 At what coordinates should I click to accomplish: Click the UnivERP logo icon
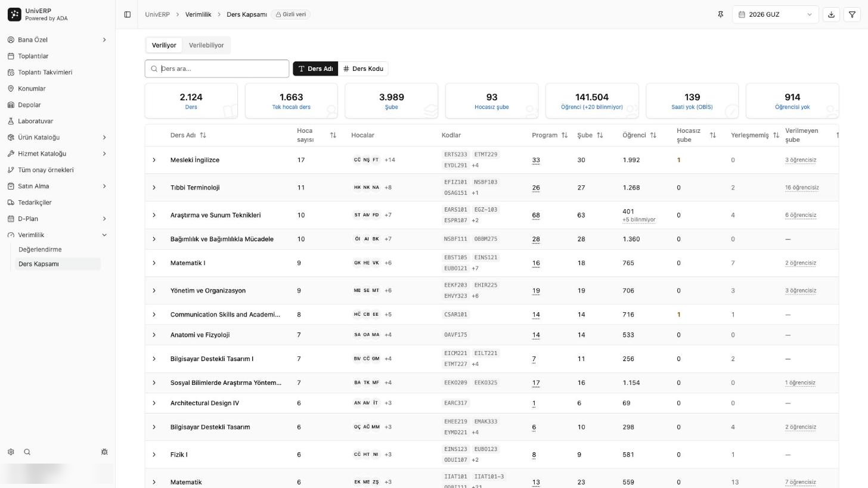tap(14, 14)
